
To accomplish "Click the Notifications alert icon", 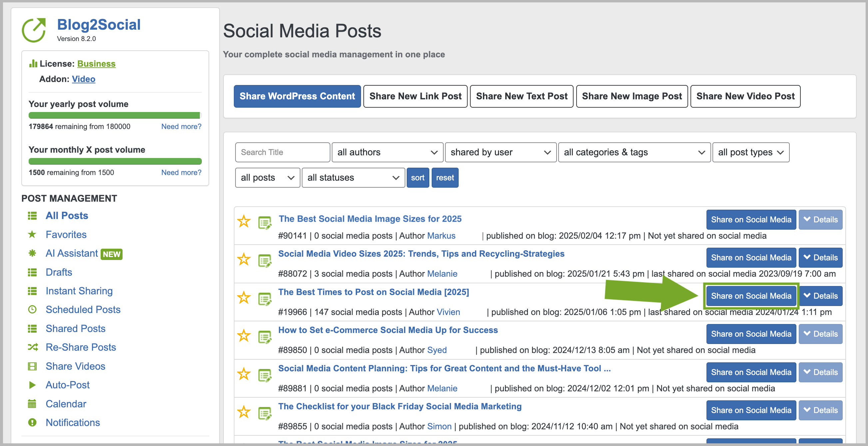I will 32,422.
